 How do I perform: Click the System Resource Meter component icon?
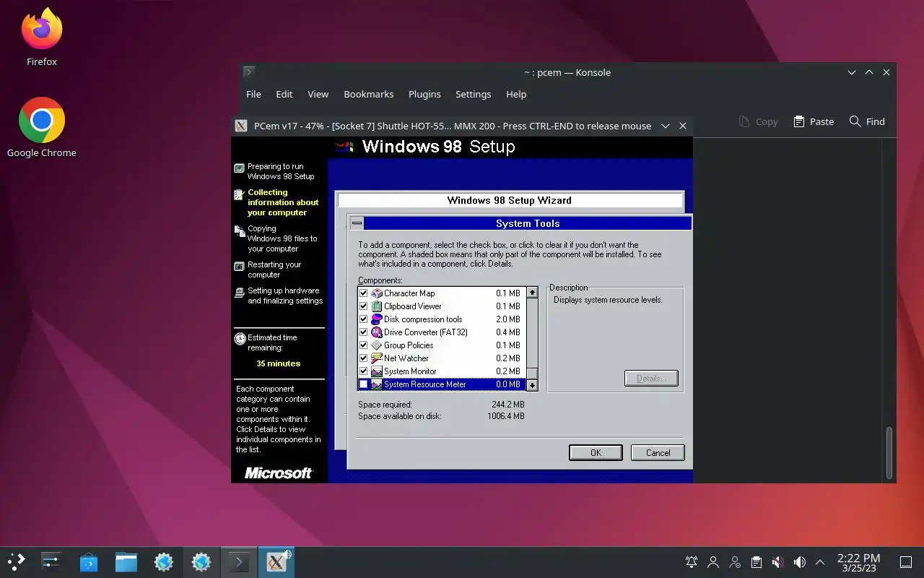[x=377, y=384]
